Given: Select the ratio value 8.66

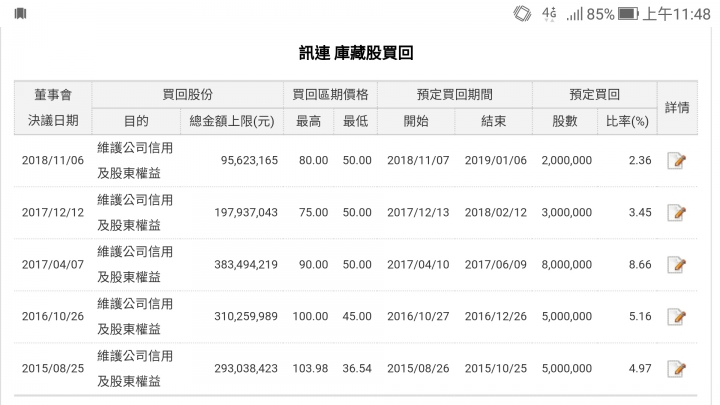Looking at the screenshot, I should (640, 264).
